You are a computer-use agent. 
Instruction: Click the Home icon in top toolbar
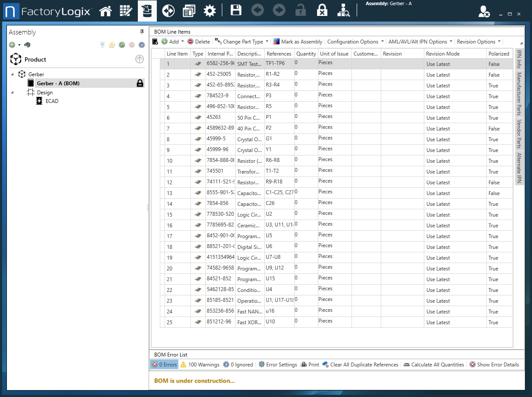[105, 11]
